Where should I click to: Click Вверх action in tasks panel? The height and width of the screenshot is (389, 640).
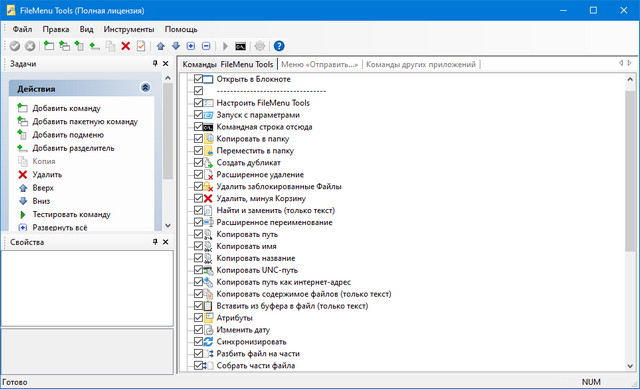click(x=43, y=188)
